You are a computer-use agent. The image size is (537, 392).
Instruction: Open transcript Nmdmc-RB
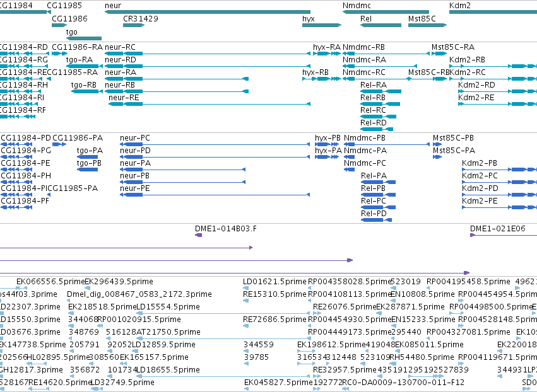coord(386,54)
